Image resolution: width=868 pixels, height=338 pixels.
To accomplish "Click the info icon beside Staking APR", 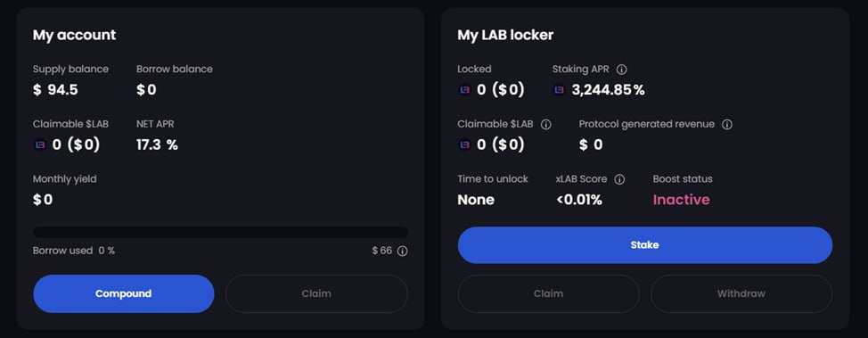I will (622, 70).
